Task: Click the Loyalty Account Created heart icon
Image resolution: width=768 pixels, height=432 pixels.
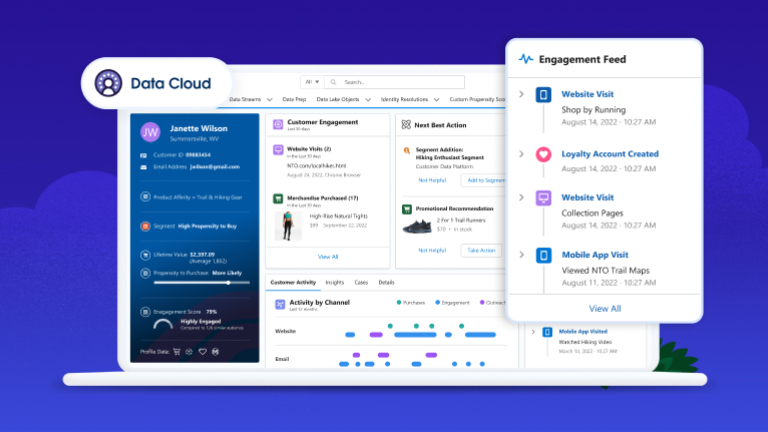Action: click(543, 154)
